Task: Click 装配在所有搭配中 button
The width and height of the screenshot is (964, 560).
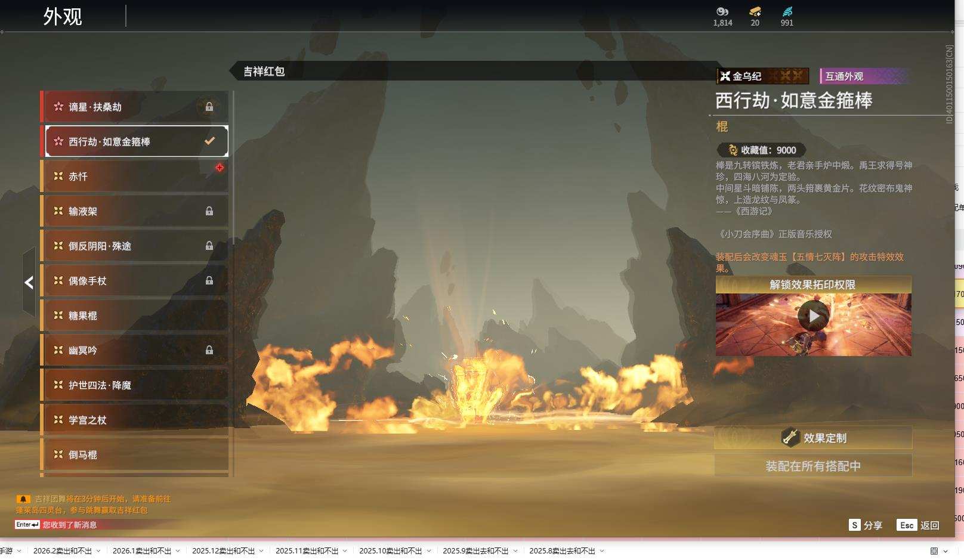Action: (x=813, y=466)
